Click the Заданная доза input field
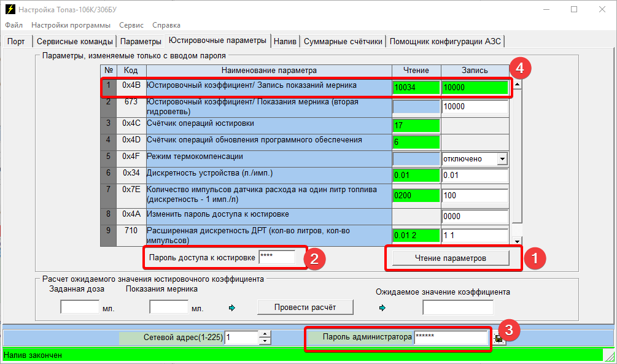This screenshot has width=617, height=364. tap(80, 307)
